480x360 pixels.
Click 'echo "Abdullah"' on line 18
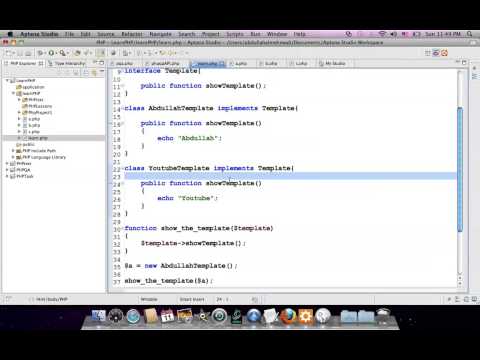point(189,138)
